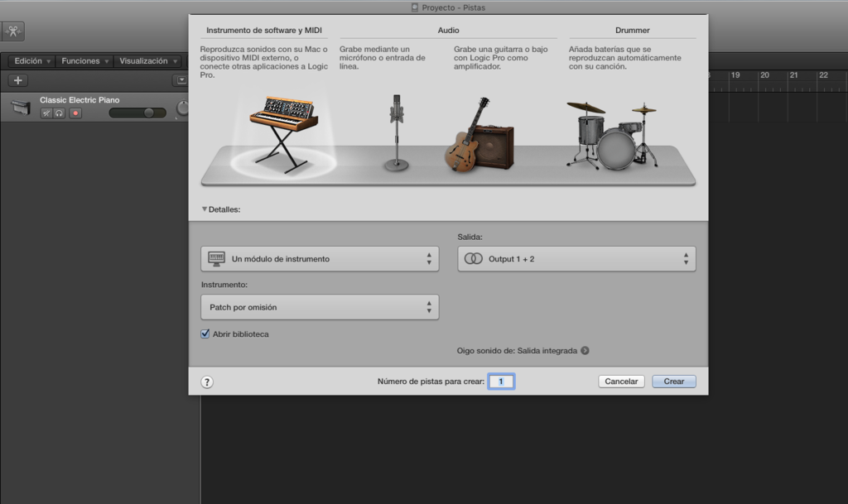Click bar 21 on the timeline ruler
The width and height of the screenshot is (848, 504).
[793, 75]
